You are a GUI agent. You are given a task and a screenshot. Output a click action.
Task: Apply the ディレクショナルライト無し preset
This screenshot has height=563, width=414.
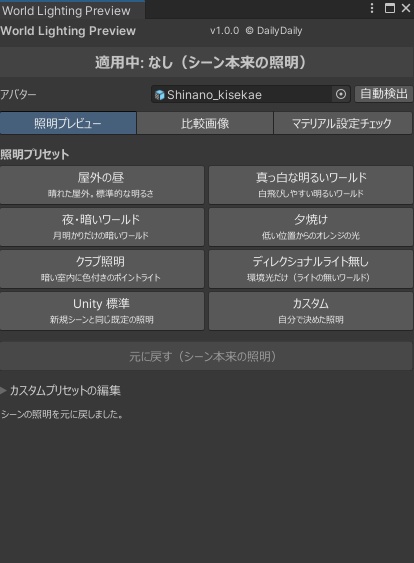(311, 269)
